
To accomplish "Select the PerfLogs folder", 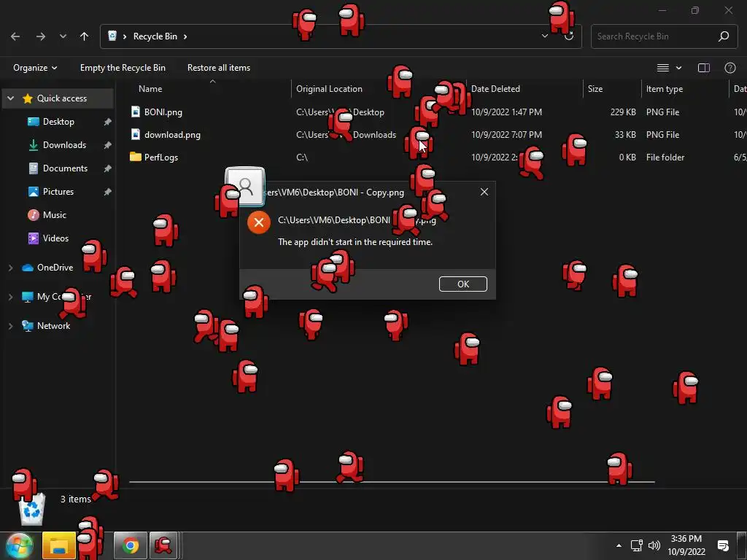I will tap(161, 157).
